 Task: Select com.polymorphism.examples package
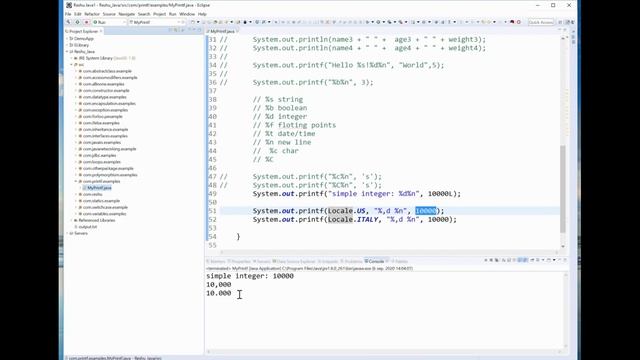tap(110, 175)
